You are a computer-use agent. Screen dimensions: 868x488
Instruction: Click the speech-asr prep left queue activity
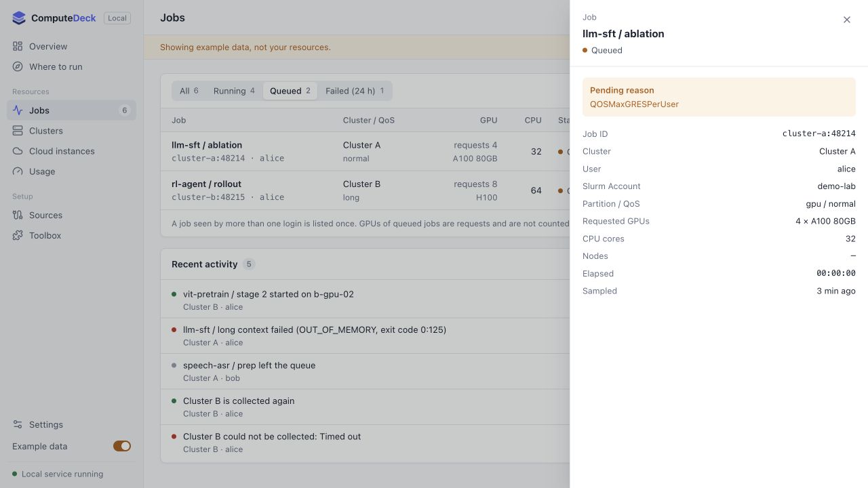[365, 371]
